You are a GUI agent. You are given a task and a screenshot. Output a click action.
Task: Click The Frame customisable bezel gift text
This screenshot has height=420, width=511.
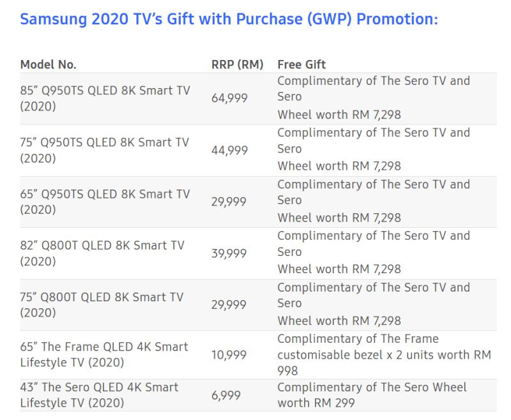pos(385,354)
